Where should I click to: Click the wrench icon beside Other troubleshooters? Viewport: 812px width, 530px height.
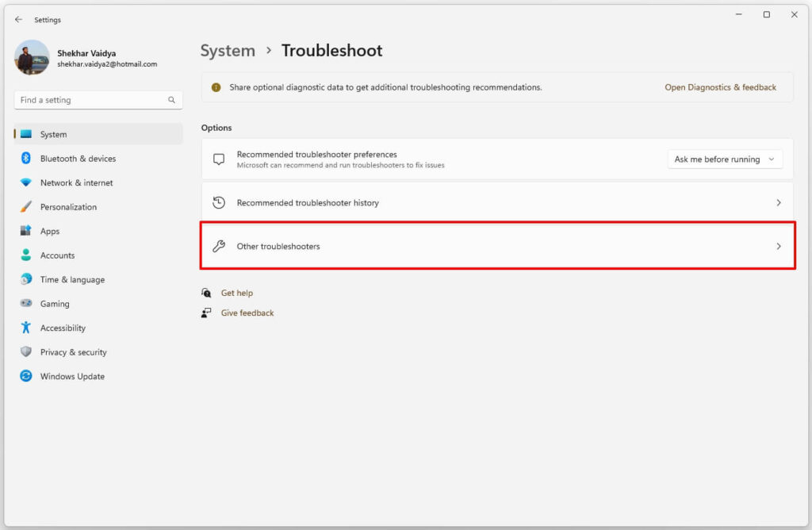[x=217, y=246]
